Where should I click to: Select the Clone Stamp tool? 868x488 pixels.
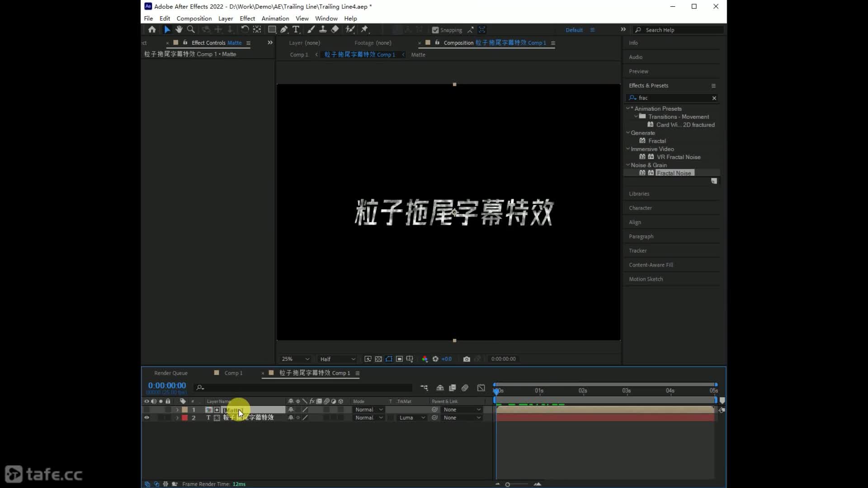point(323,29)
